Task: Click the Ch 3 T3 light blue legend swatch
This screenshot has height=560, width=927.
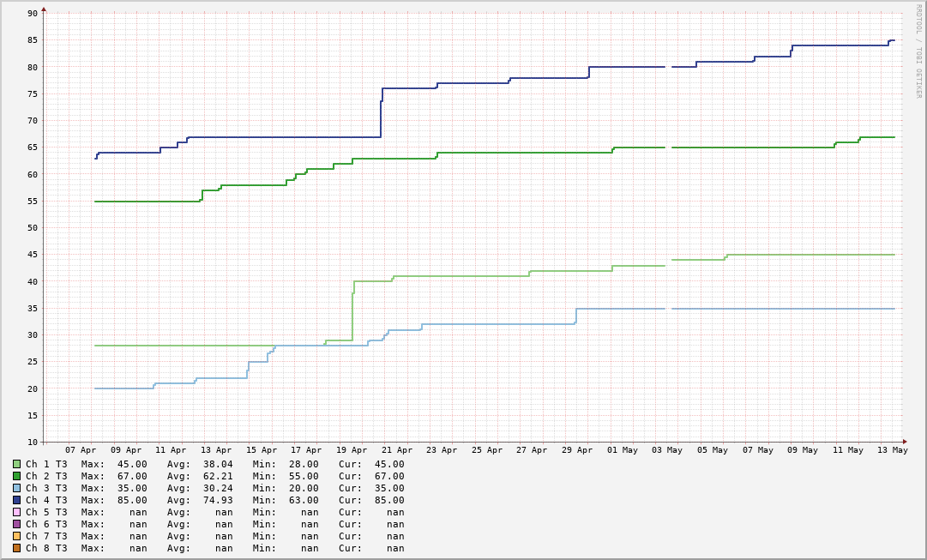Action: tap(16, 488)
